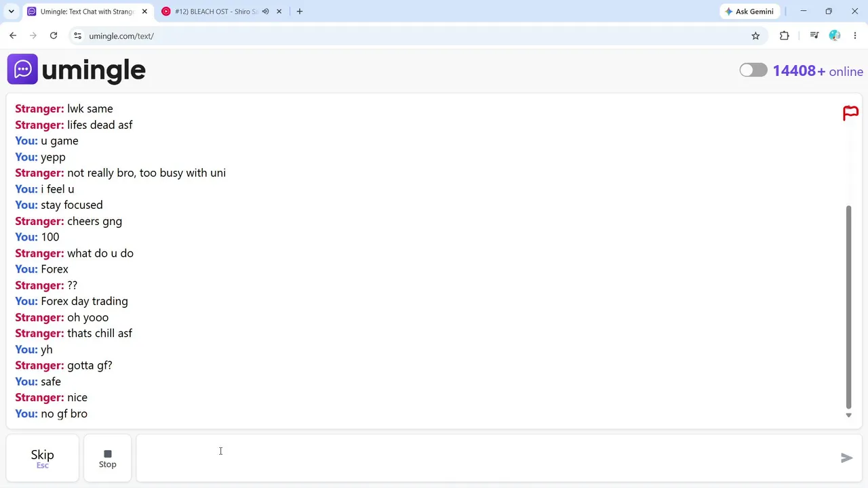Click the red report flag icon

(x=850, y=113)
